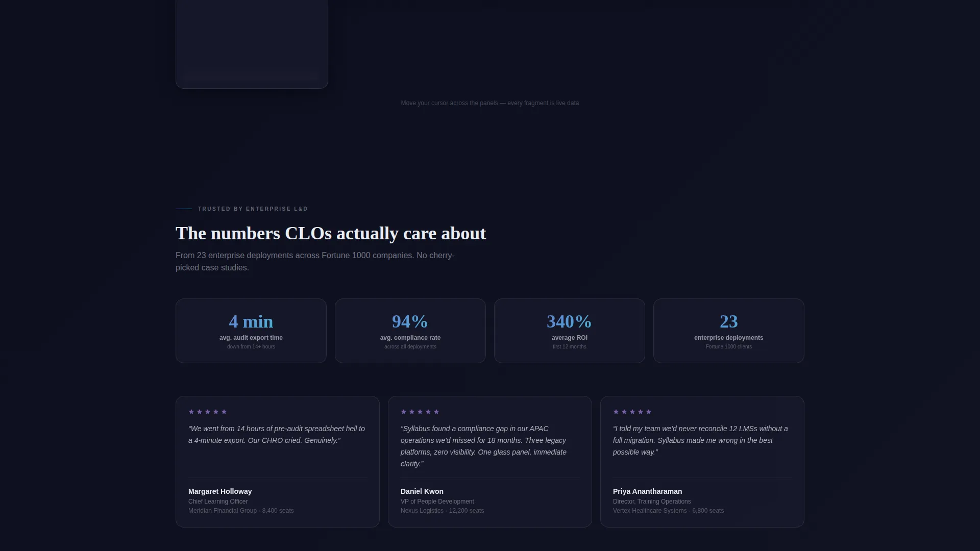Click the 'Move your cursor across the panels' hint
The height and width of the screenshot is (551, 980).
[490, 103]
